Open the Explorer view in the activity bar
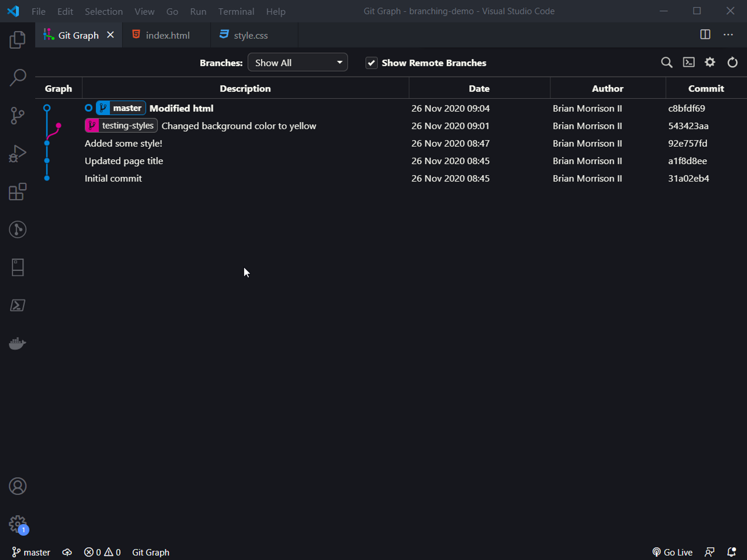747x560 pixels. point(18,40)
